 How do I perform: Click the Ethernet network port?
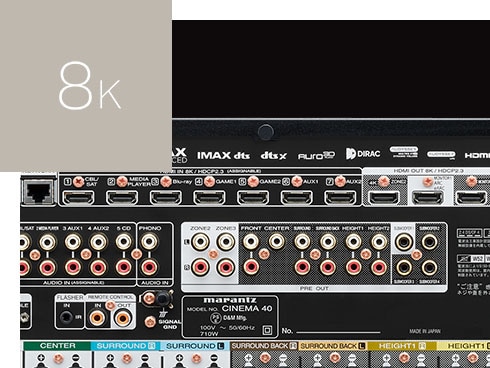pos(39,191)
